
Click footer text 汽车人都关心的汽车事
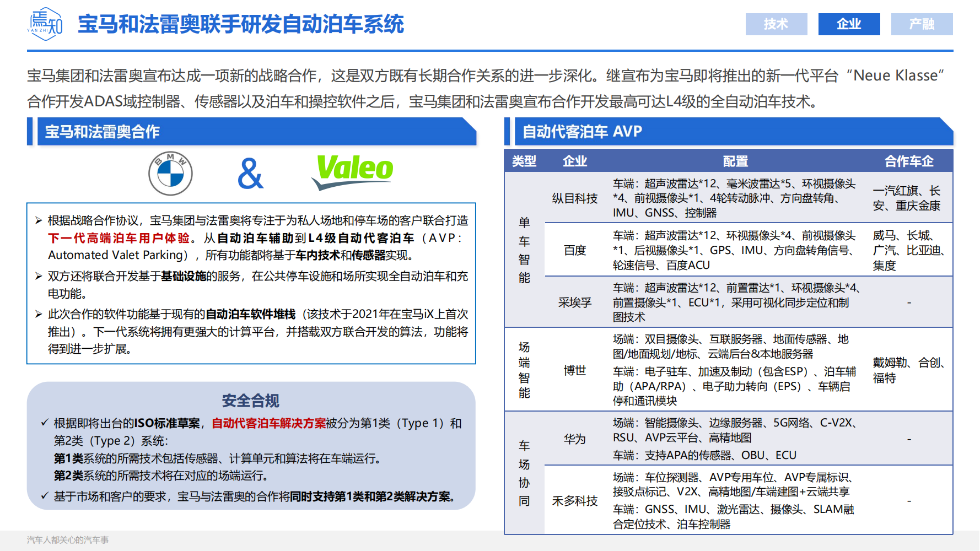[x=68, y=540]
